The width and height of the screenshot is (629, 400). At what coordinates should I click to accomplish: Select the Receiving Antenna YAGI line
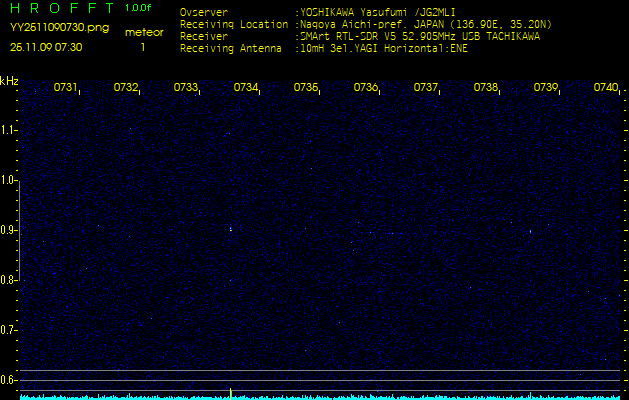(382, 47)
